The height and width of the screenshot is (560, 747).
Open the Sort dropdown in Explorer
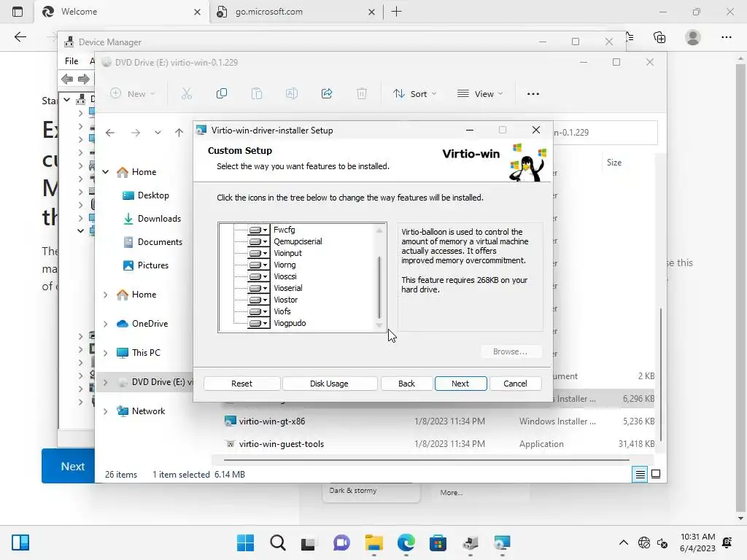414,94
